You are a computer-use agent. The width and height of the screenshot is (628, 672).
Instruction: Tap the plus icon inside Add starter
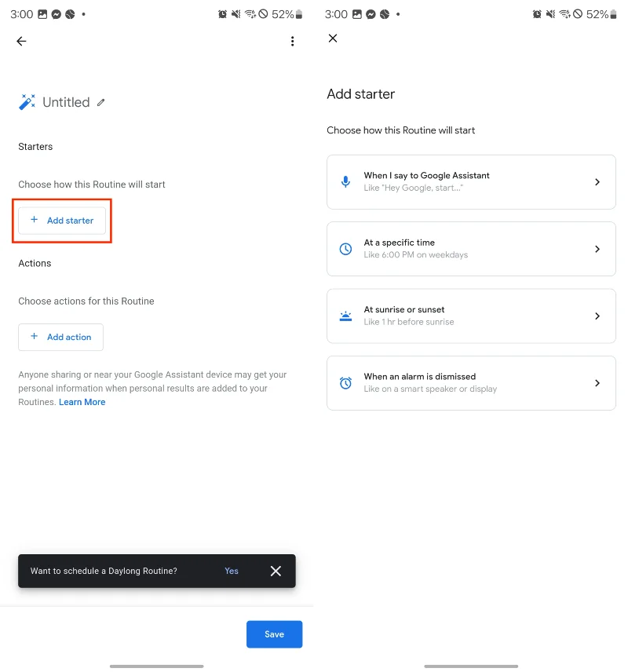(35, 220)
